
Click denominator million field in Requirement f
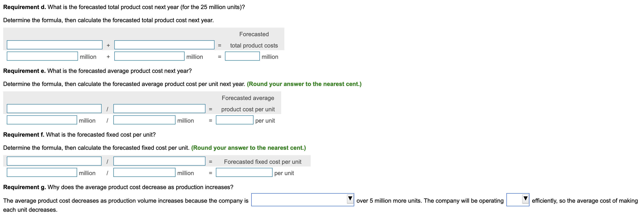tap(144, 172)
